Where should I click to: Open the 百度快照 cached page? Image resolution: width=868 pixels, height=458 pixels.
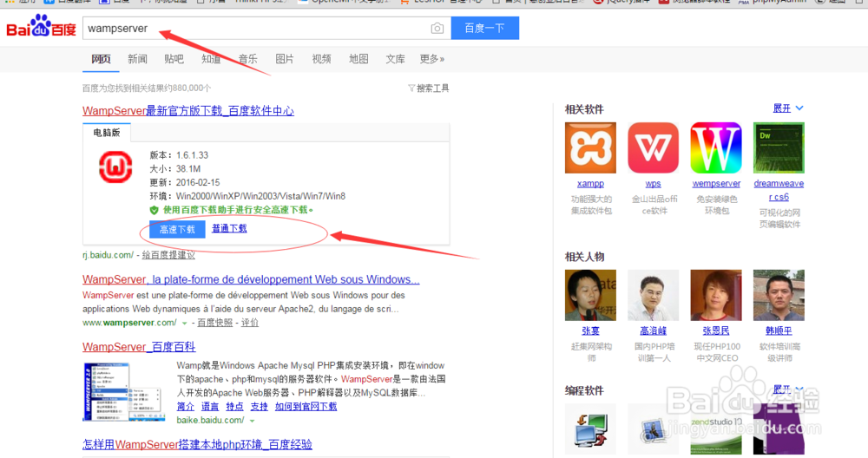coord(214,323)
